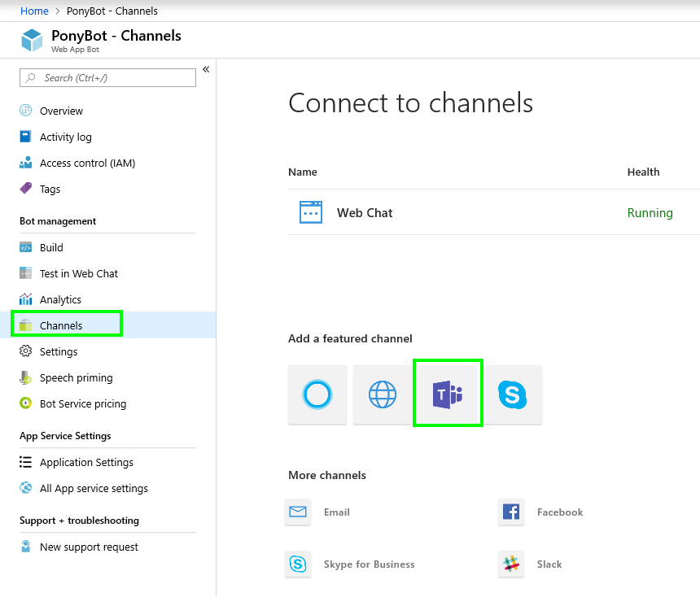Click the Speech priming microphone icon

(x=26, y=377)
